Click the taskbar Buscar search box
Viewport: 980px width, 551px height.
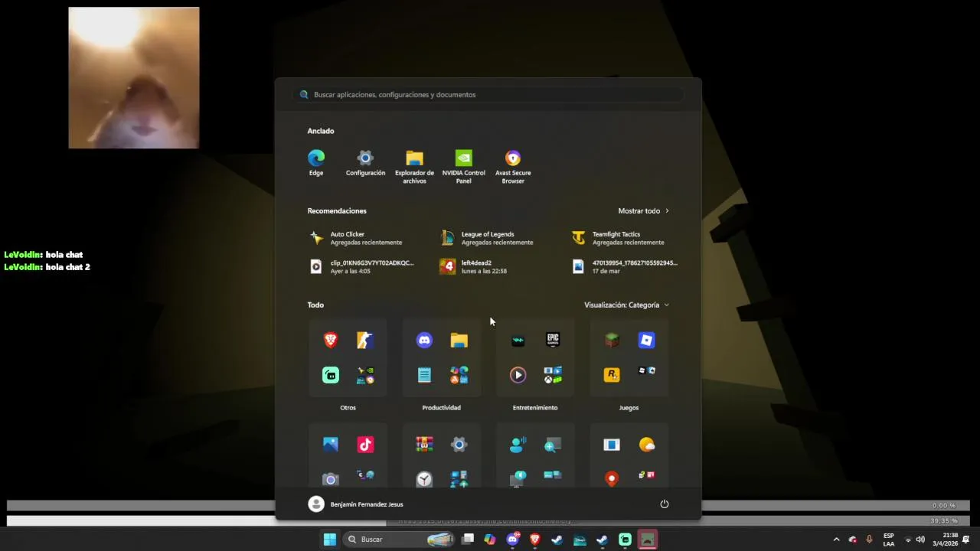tap(399, 540)
